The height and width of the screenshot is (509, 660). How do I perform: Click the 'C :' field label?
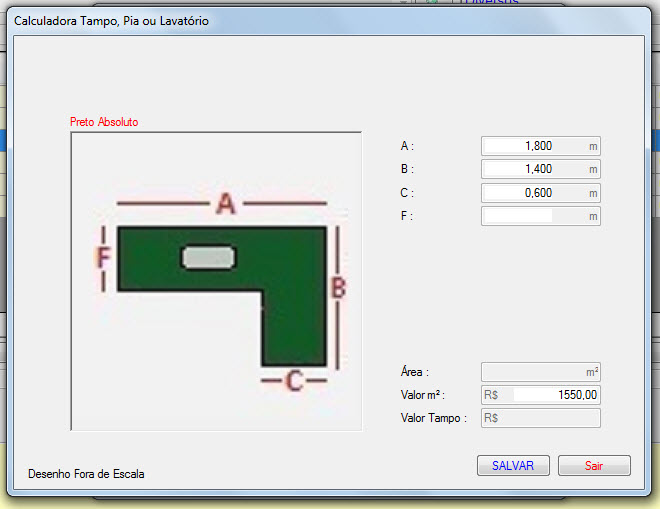(407, 193)
